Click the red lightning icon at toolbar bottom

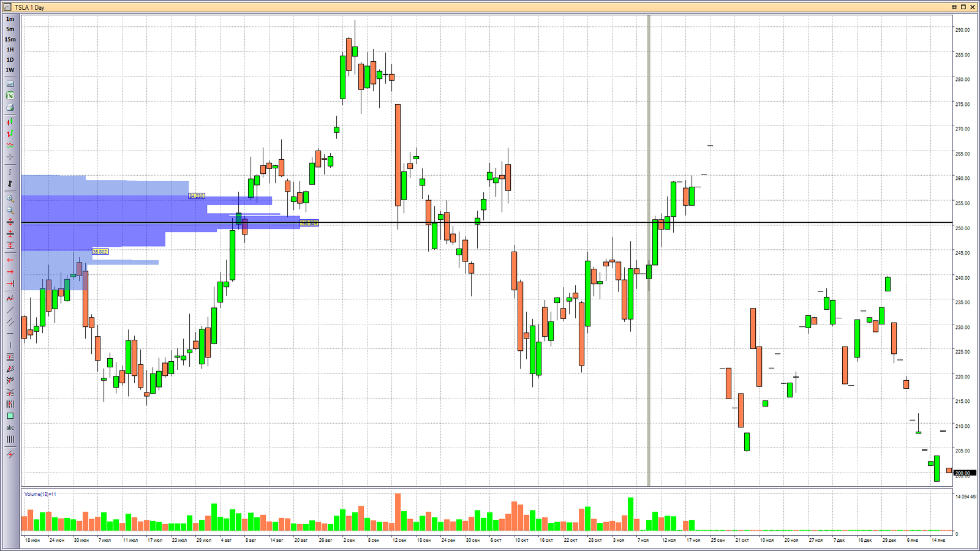[x=10, y=454]
